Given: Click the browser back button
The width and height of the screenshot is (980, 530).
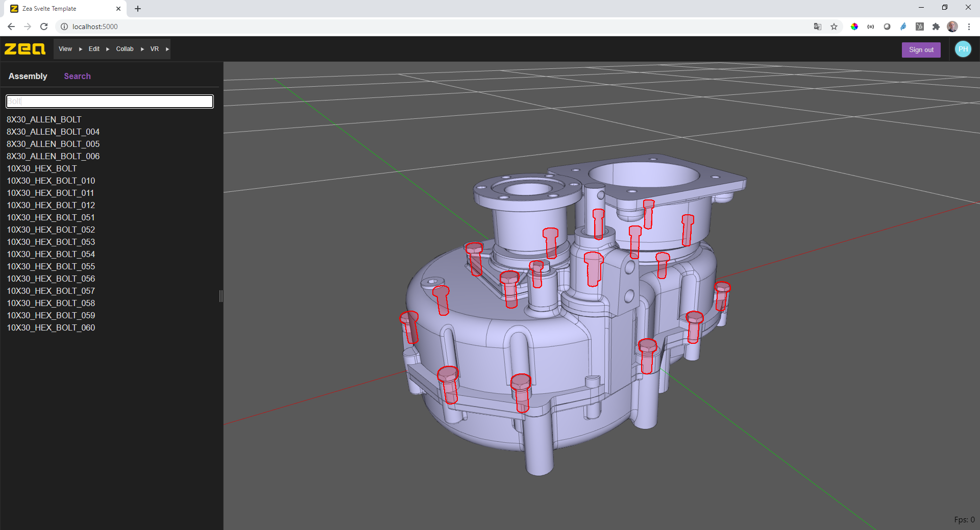Looking at the screenshot, I should [11, 27].
